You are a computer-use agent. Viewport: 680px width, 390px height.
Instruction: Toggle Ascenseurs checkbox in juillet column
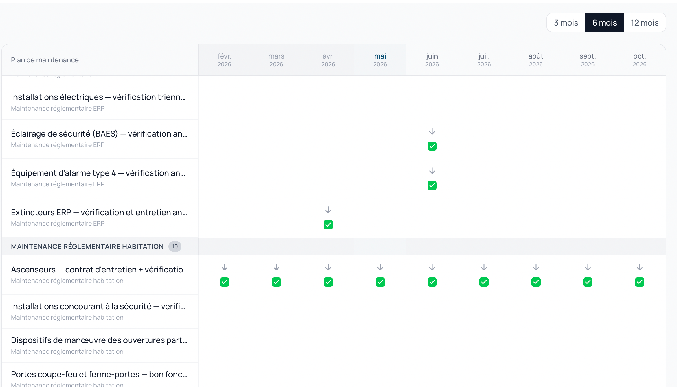pos(484,282)
